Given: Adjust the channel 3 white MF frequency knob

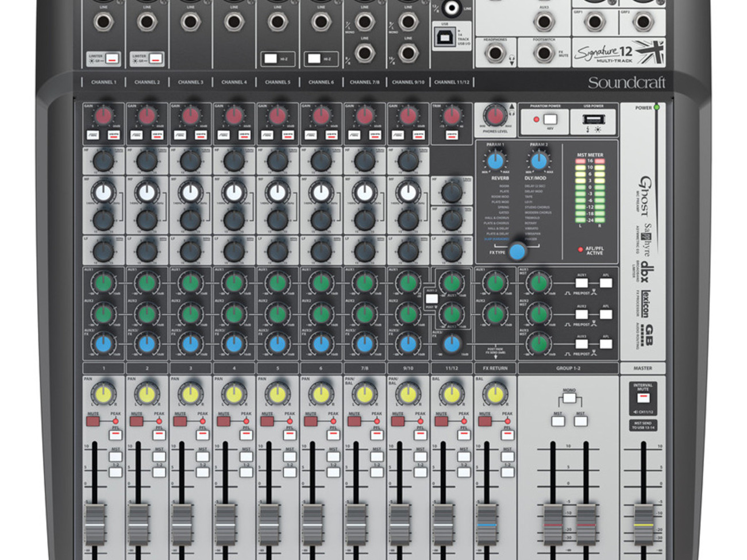Looking at the screenshot, I should pyautogui.click(x=190, y=193).
